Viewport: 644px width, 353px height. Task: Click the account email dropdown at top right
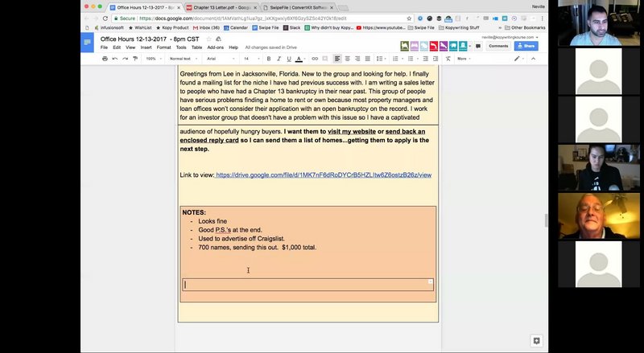click(x=510, y=37)
